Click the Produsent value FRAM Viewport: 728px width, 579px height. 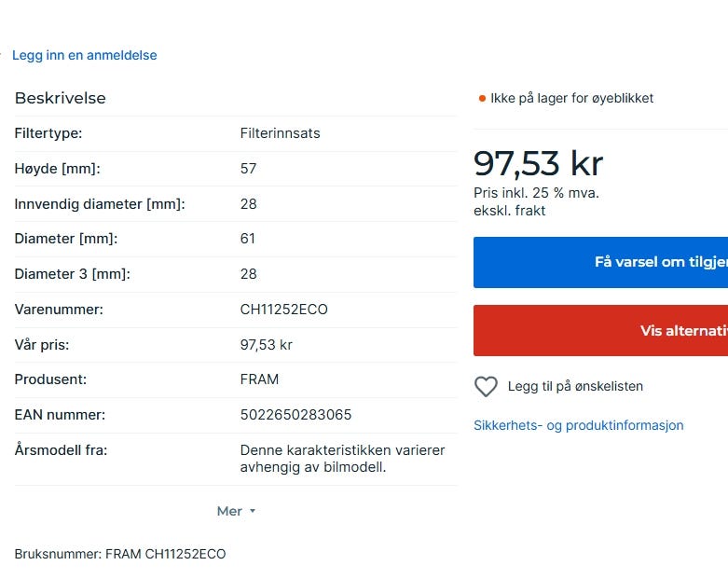click(x=259, y=379)
